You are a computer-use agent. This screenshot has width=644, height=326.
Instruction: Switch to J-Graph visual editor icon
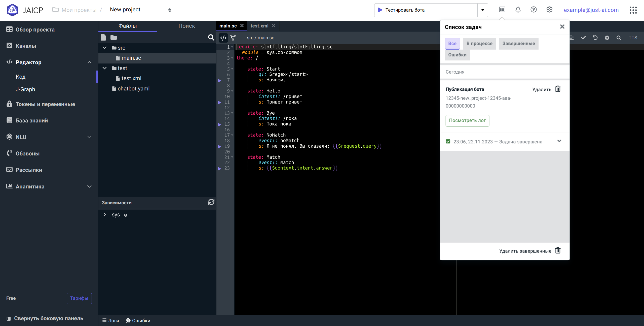(233, 38)
